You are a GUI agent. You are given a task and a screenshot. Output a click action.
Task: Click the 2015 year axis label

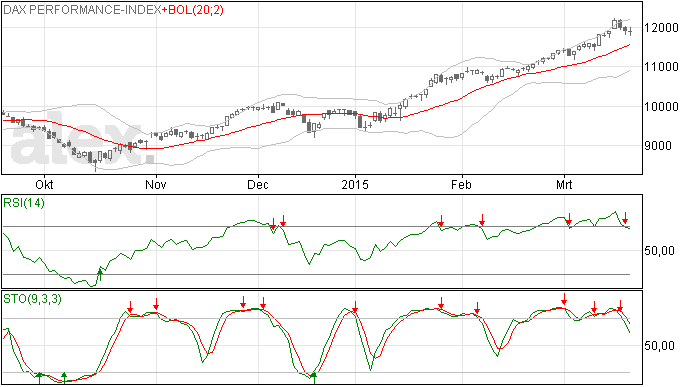(x=355, y=184)
